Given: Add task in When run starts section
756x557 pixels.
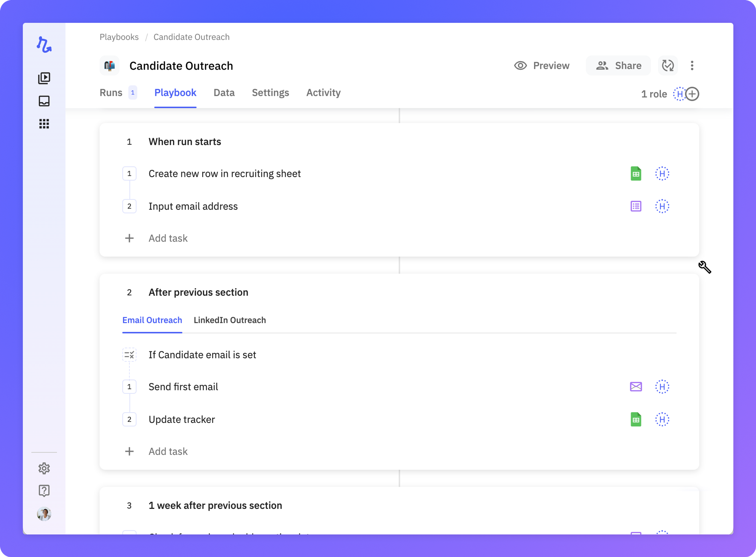Looking at the screenshot, I should pos(168,238).
